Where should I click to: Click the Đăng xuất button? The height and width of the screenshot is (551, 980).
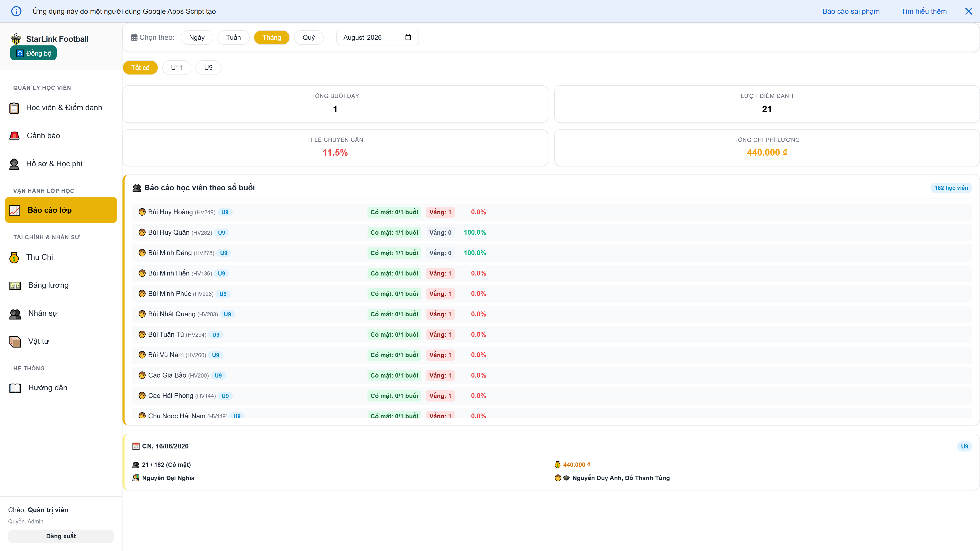[61, 536]
